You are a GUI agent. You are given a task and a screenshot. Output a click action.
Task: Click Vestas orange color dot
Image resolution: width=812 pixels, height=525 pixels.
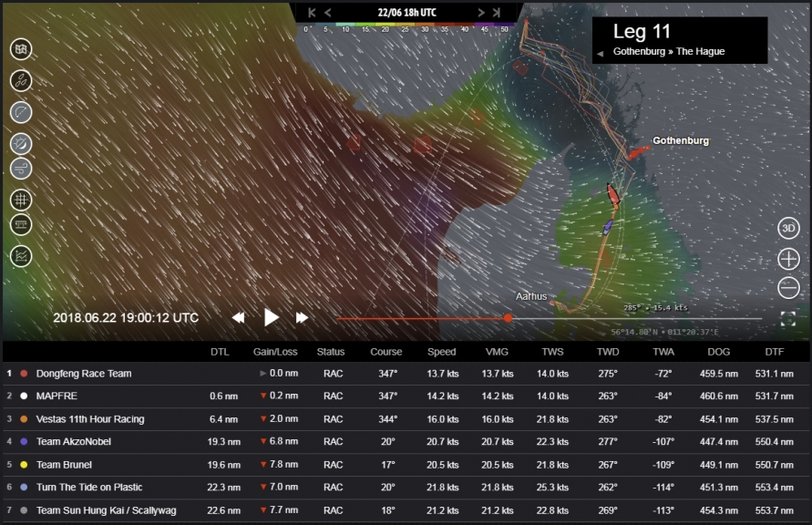pyautogui.click(x=24, y=419)
